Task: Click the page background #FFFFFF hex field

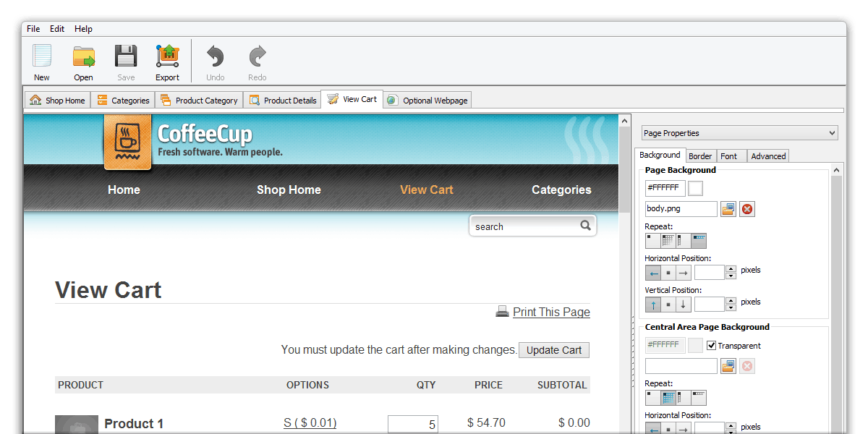Action: click(x=665, y=188)
